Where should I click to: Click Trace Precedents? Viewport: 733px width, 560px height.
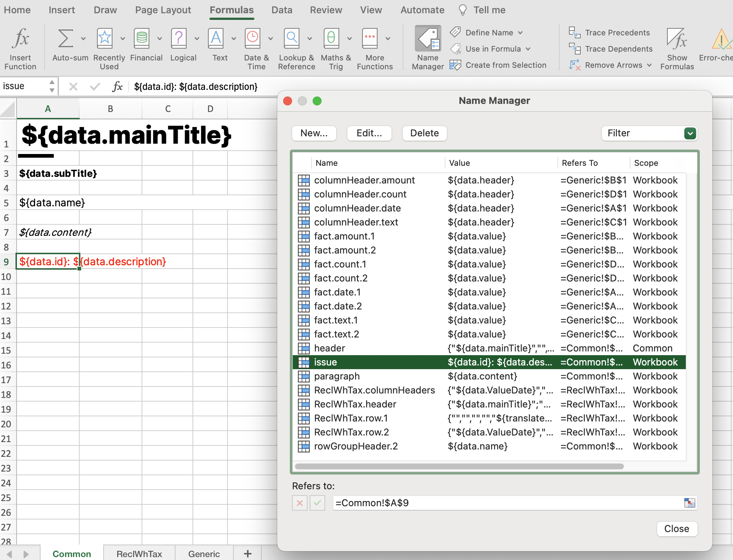[x=609, y=32]
